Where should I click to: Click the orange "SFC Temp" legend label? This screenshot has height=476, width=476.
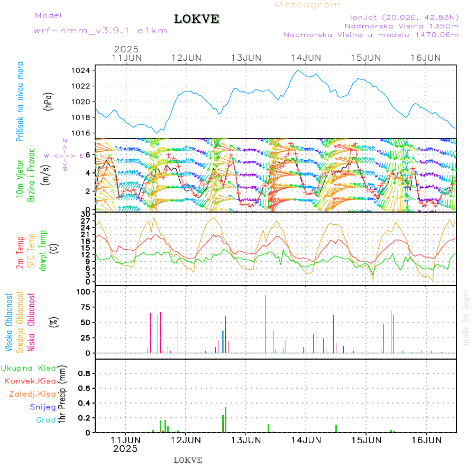pyautogui.click(x=31, y=251)
